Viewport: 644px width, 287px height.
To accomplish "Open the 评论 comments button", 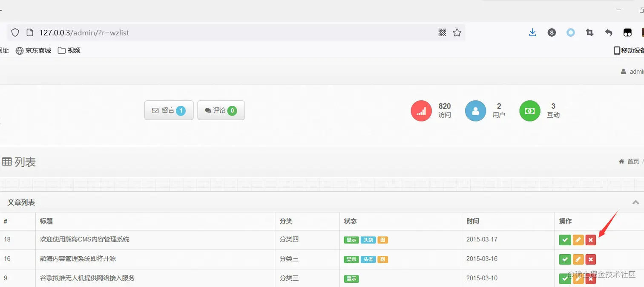I will 221,110.
